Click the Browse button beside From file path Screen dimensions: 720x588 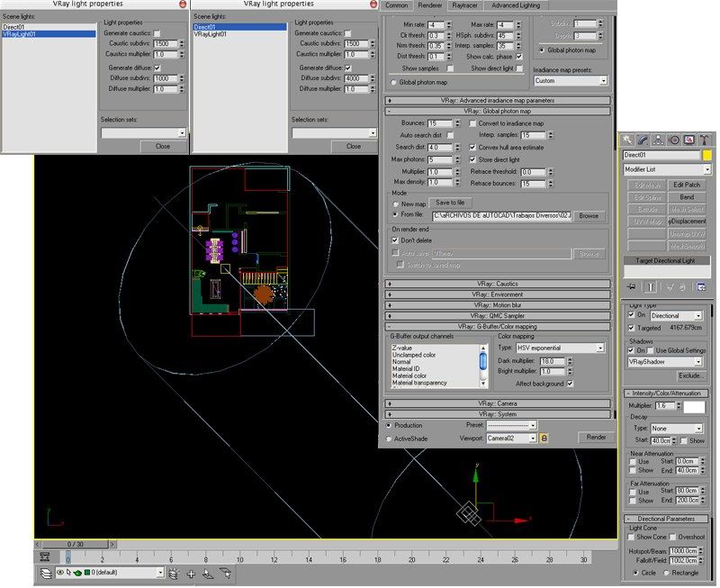coord(589,216)
